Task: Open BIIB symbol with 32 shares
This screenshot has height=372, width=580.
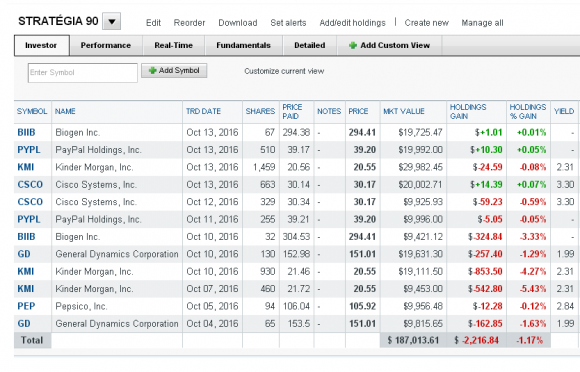Action: pos(26,237)
